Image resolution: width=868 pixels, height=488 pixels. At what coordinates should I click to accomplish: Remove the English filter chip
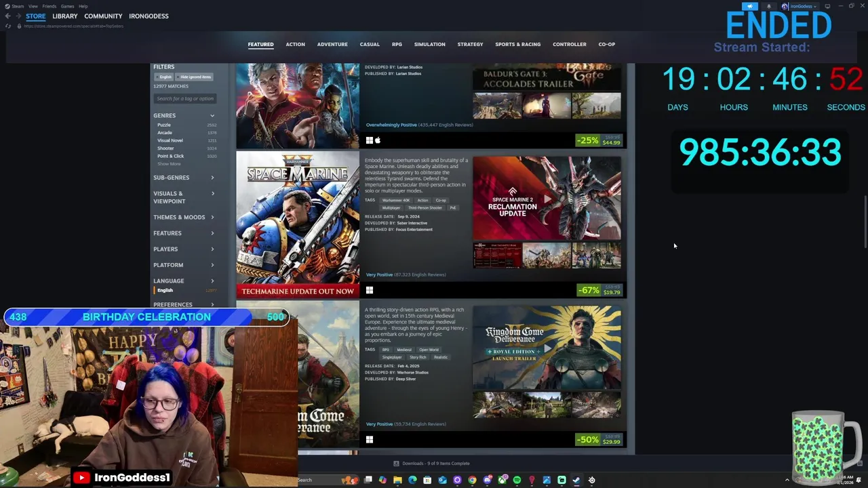pos(165,77)
